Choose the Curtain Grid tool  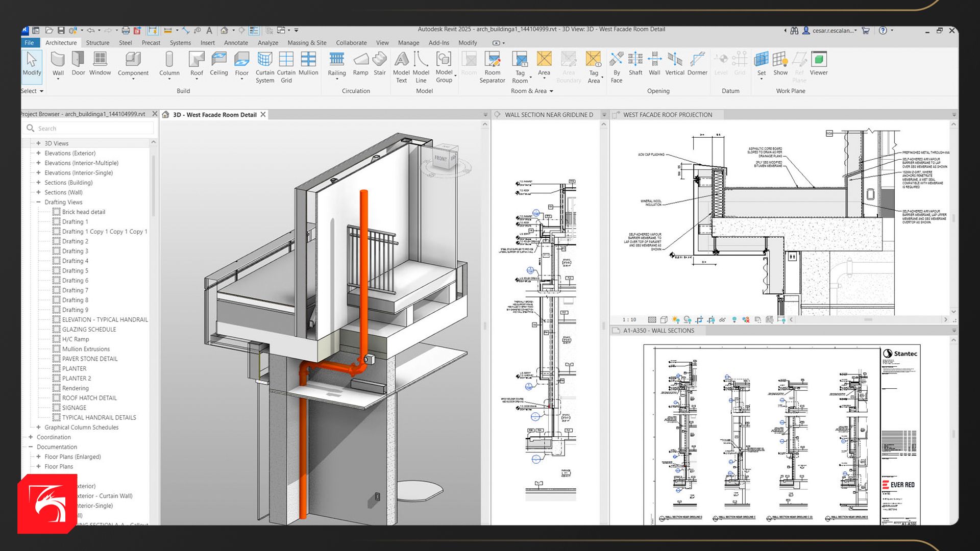coord(286,67)
